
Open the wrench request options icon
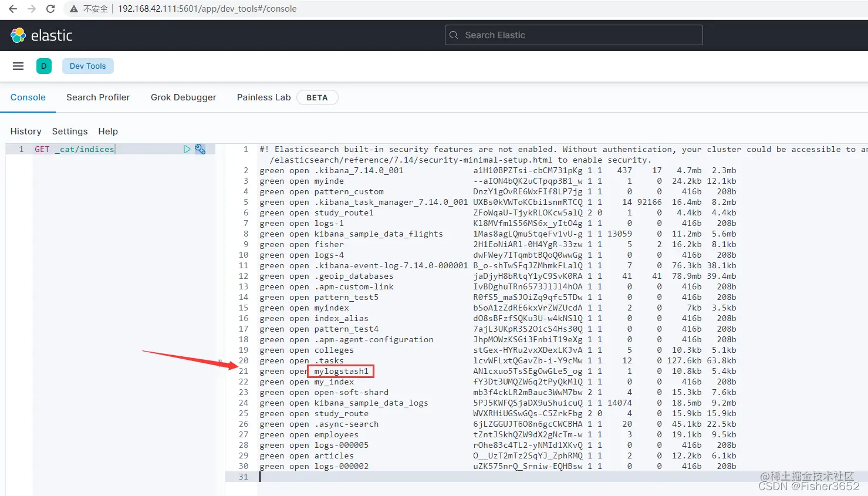tap(200, 149)
